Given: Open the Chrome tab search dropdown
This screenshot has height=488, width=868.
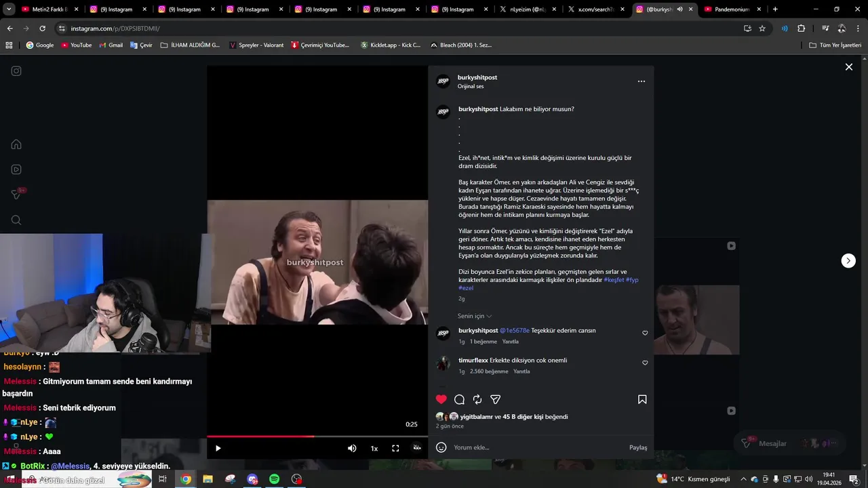Looking at the screenshot, I should (x=9, y=9).
